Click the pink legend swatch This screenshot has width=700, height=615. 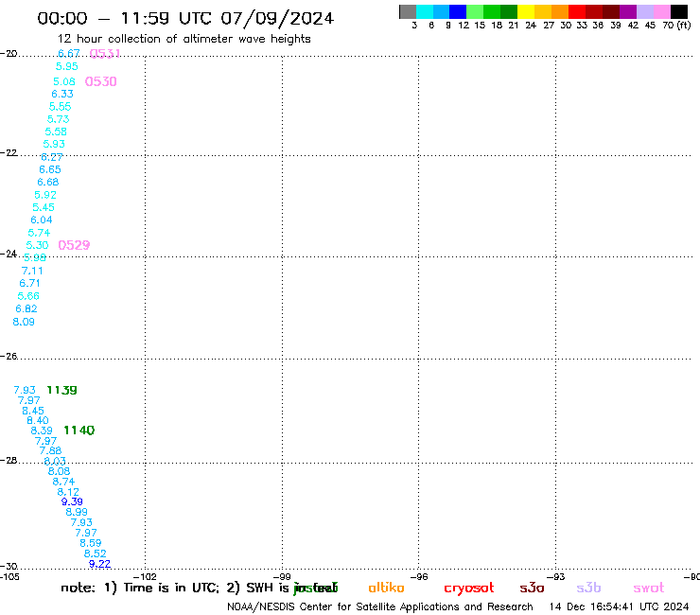pyautogui.click(x=661, y=11)
